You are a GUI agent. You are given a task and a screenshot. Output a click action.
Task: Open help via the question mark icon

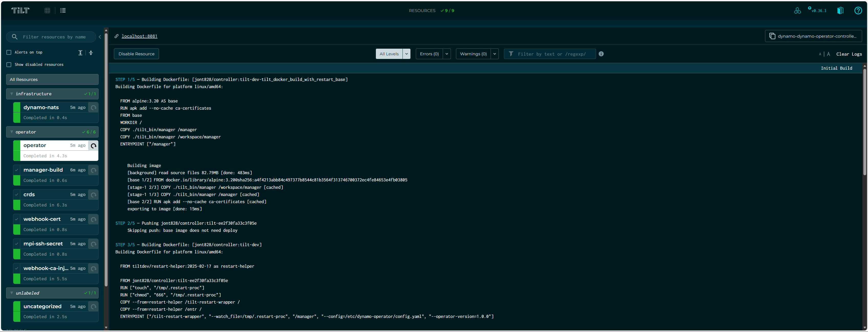point(858,11)
